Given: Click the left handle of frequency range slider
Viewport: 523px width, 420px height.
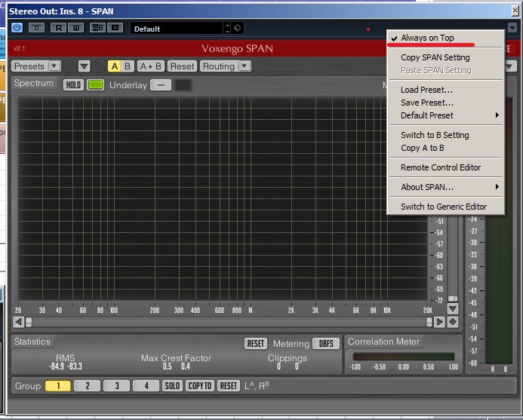Looking at the screenshot, I should click(29, 322).
